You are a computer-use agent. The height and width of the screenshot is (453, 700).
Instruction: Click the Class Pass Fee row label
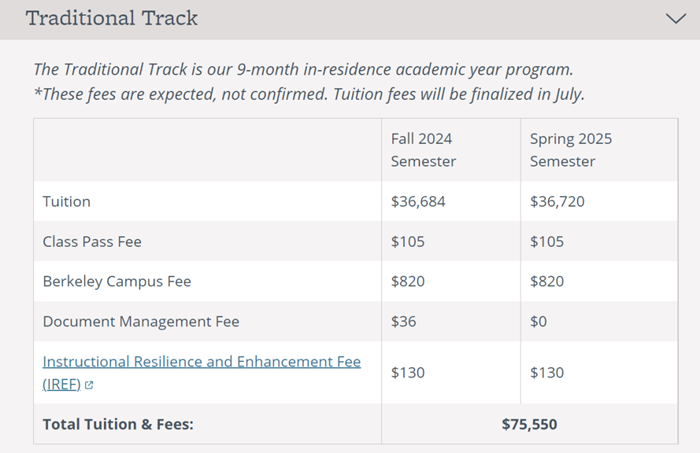pos(92,241)
